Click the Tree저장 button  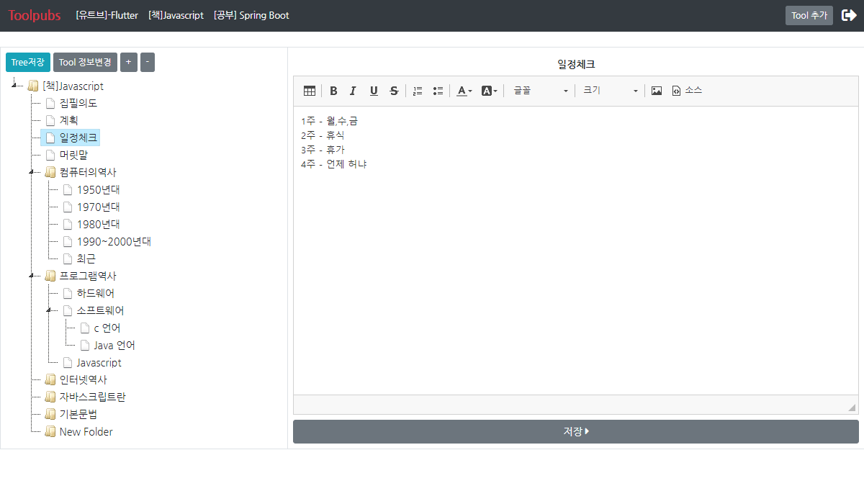coord(28,63)
